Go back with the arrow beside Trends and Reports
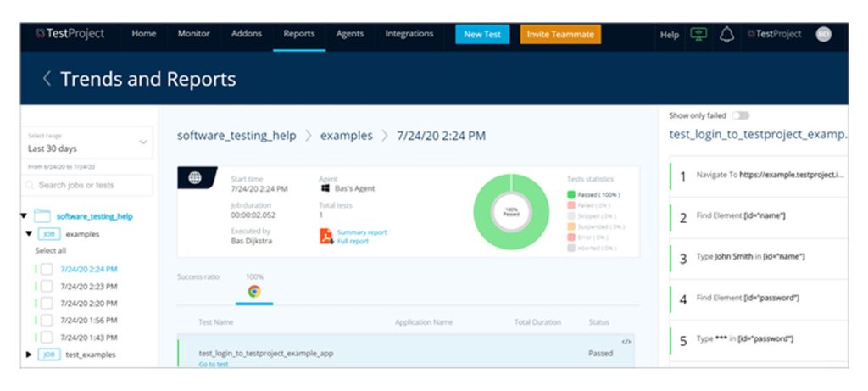868x391 pixels. pyautogui.click(x=47, y=79)
